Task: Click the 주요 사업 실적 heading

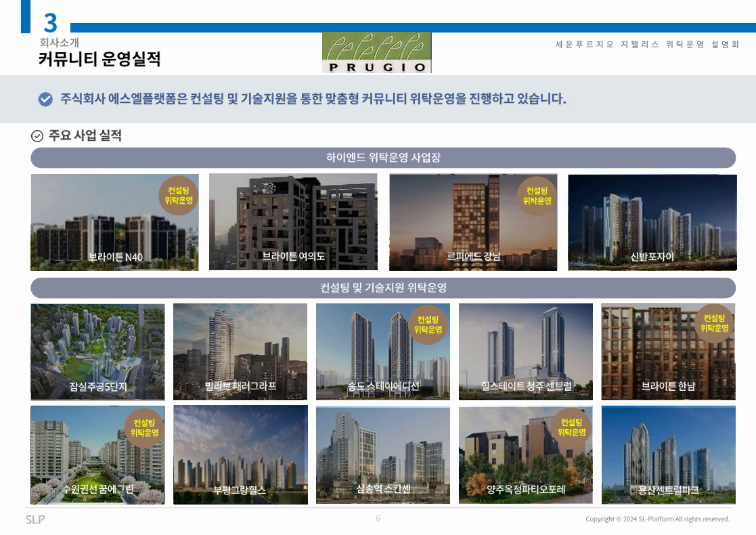Action: tap(85, 135)
